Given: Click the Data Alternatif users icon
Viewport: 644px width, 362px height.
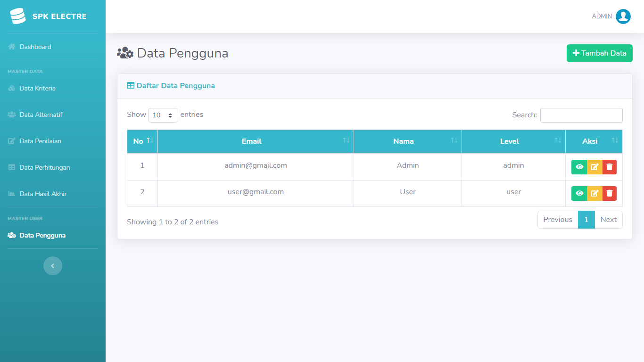Looking at the screenshot, I should pos(12,115).
